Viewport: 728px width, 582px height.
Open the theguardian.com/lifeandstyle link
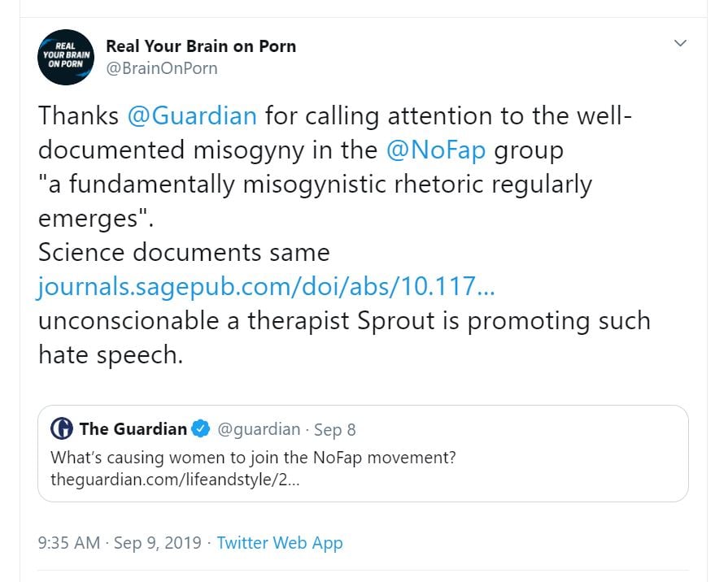point(176,479)
